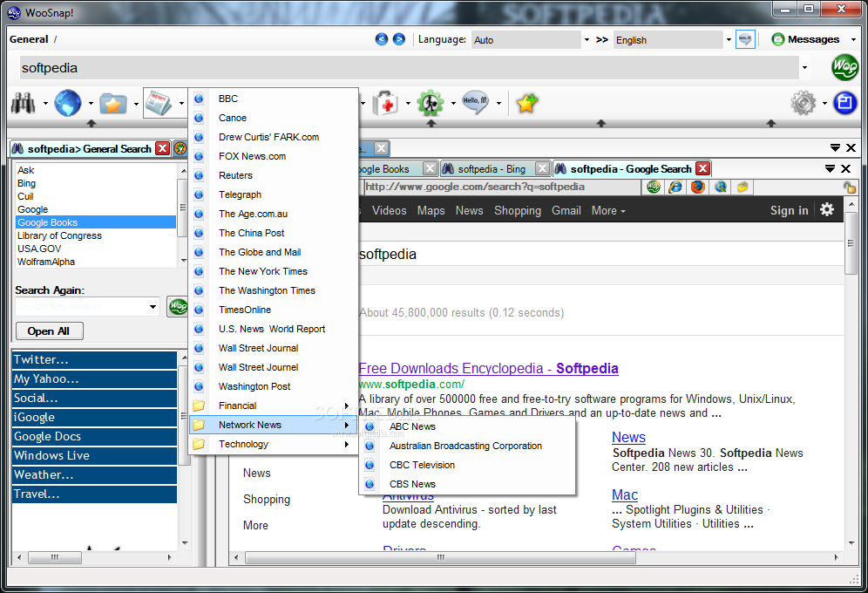Expand the target language English dropdown
Viewport: 868px width, 593px height.
click(x=729, y=40)
